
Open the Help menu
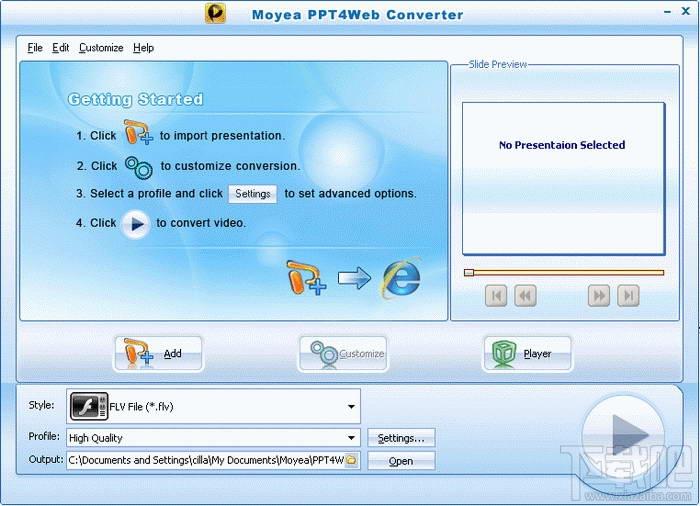pos(143,48)
